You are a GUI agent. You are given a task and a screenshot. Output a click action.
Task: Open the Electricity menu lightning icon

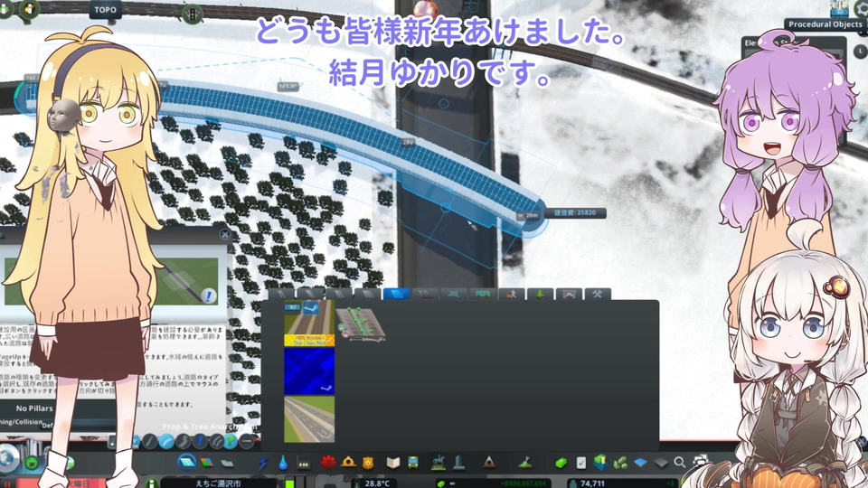click(x=262, y=462)
